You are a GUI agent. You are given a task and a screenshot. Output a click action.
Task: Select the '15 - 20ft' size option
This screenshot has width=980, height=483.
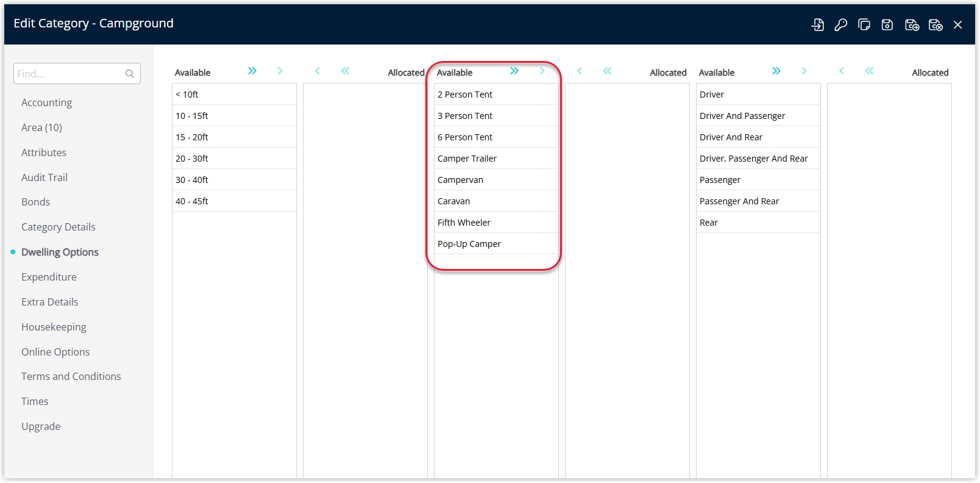234,137
